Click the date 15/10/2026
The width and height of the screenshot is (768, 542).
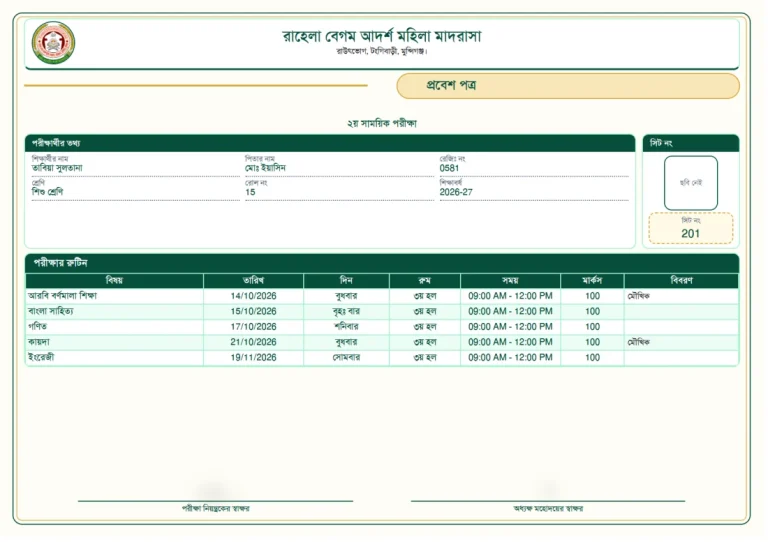pyautogui.click(x=253, y=311)
